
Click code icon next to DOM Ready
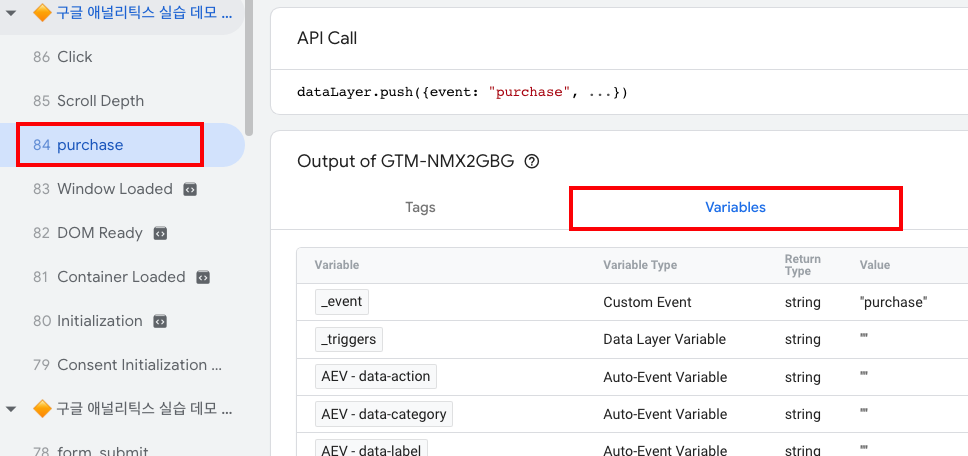[160, 233]
